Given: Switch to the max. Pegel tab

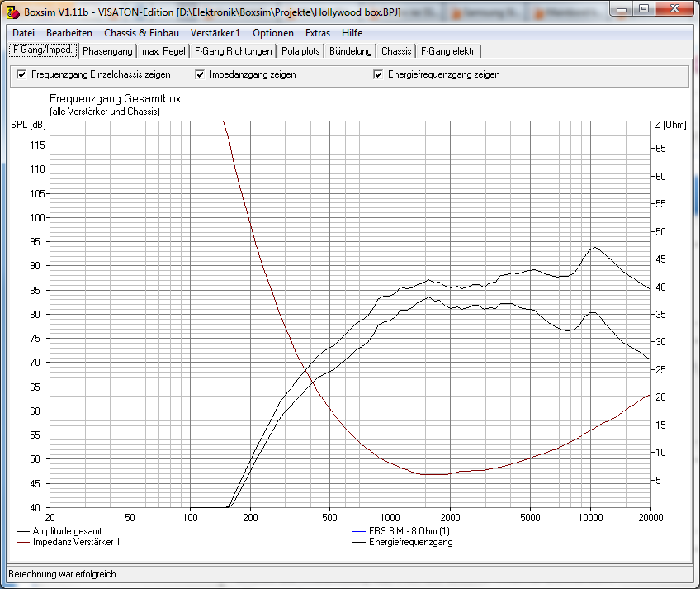Looking at the screenshot, I should (163, 51).
